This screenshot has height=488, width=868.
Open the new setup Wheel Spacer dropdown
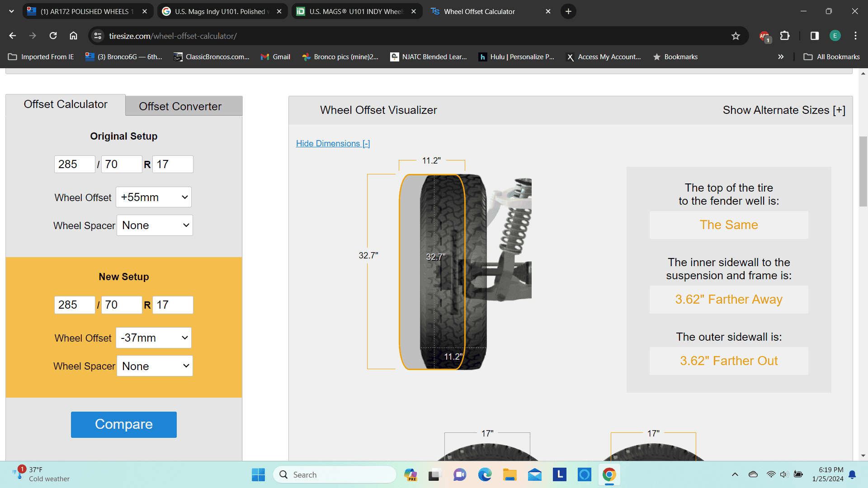click(155, 366)
